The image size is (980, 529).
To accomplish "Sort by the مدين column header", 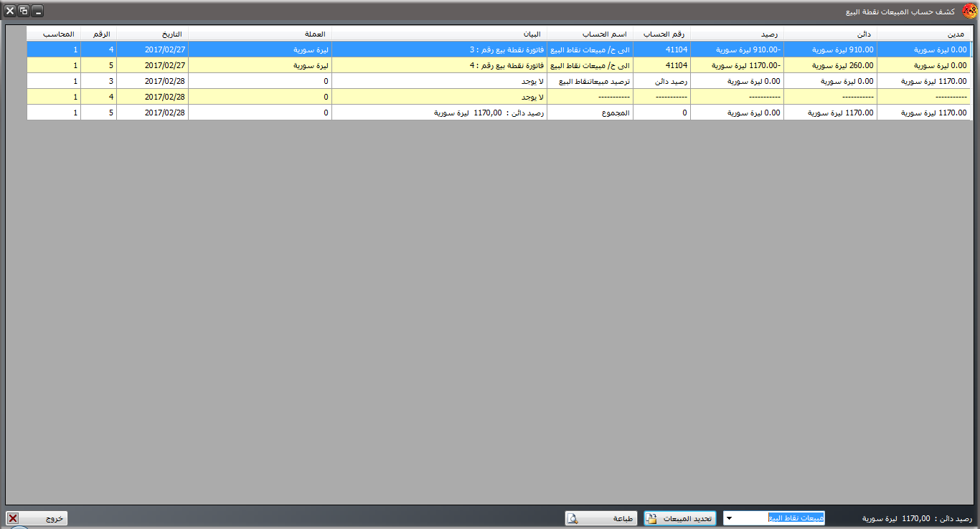I will point(923,34).
